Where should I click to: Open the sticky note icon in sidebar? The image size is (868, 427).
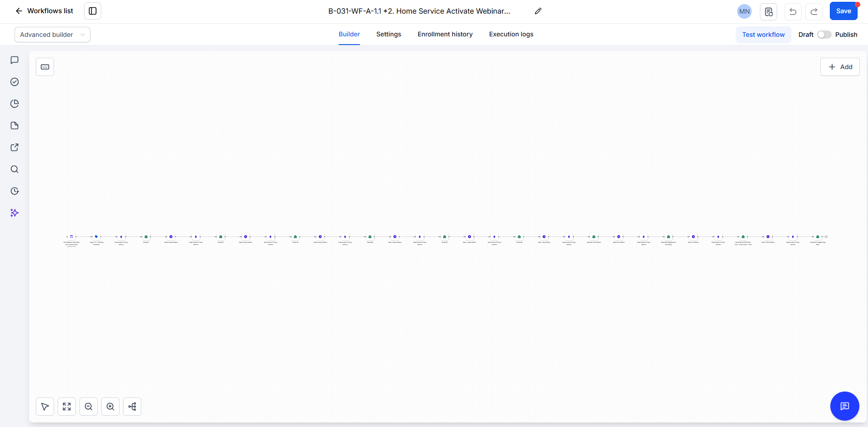15,126
